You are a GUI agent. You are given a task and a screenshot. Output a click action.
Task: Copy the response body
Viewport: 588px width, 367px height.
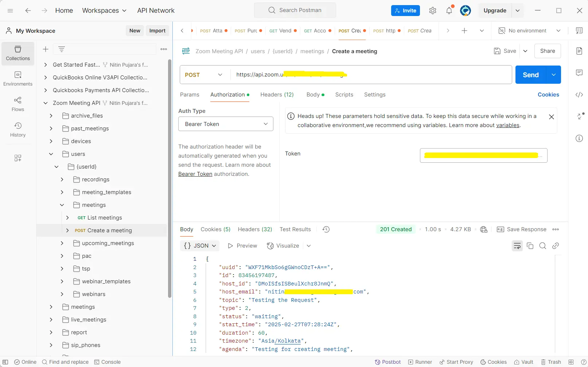pos(530,246)
